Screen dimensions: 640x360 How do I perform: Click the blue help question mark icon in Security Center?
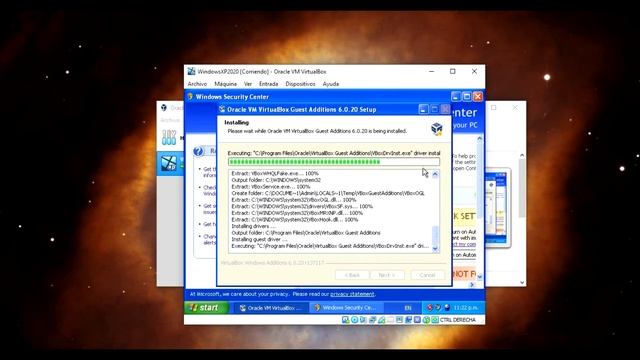(198, 151)
